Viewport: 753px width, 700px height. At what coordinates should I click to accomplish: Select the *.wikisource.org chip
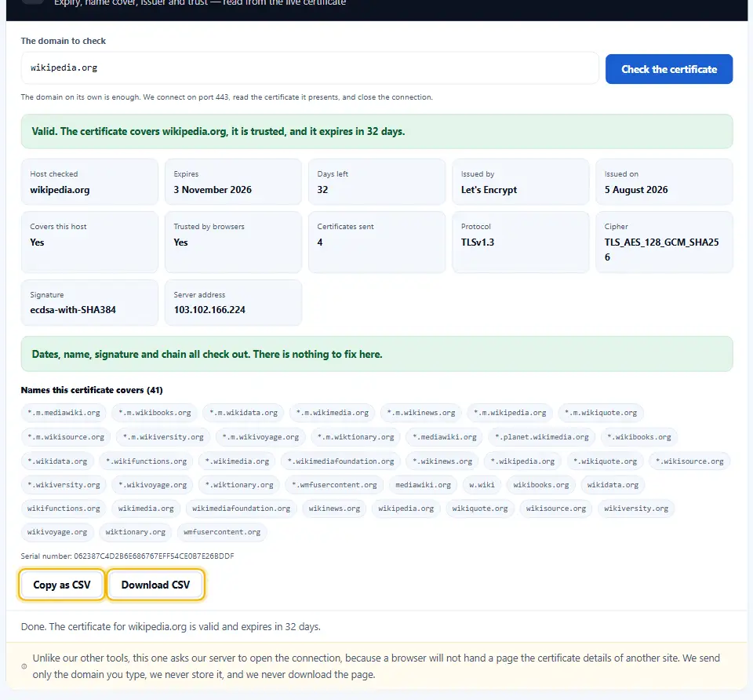tap(689, 461)
